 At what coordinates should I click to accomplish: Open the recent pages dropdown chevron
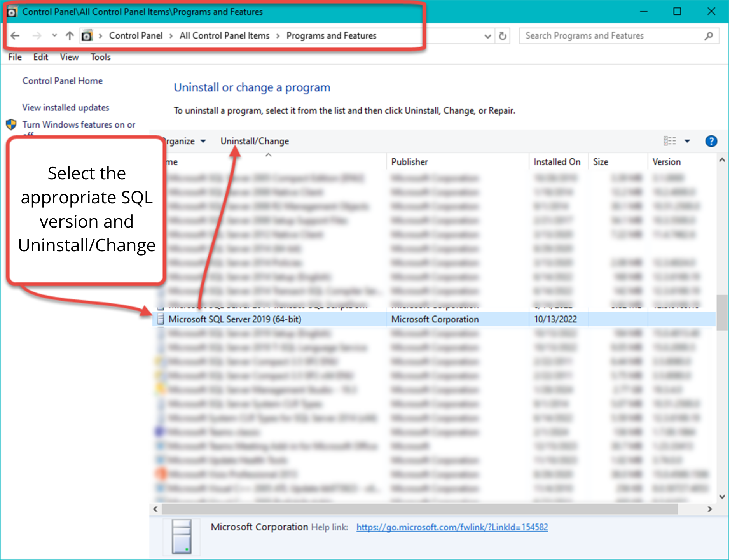54,35
